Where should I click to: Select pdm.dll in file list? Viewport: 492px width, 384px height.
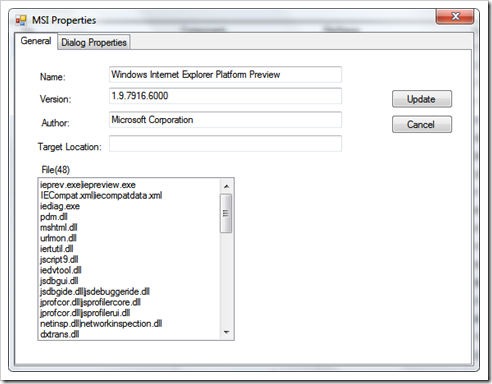click(x=129, y=217)
